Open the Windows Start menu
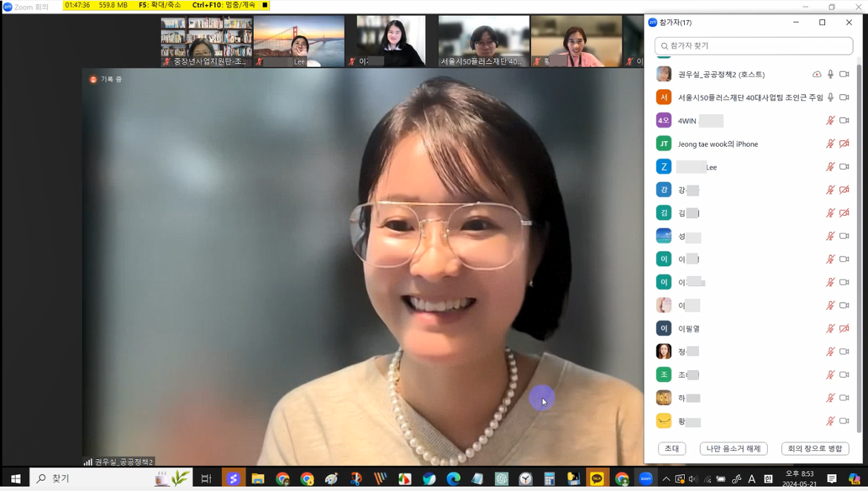868x491 pixels. [x=15, y=479]
